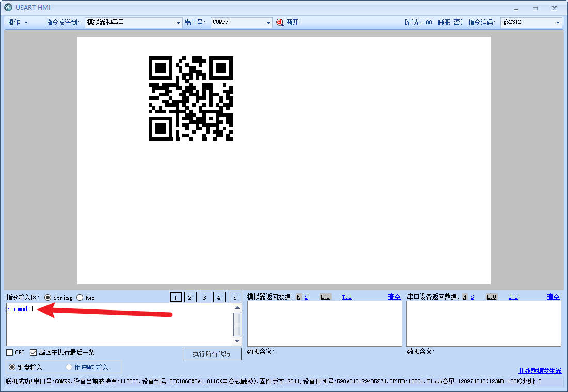Uncheck 敲回车执行最后一条 option
Viewport: 568px width, 392px height.
[34, 352]
